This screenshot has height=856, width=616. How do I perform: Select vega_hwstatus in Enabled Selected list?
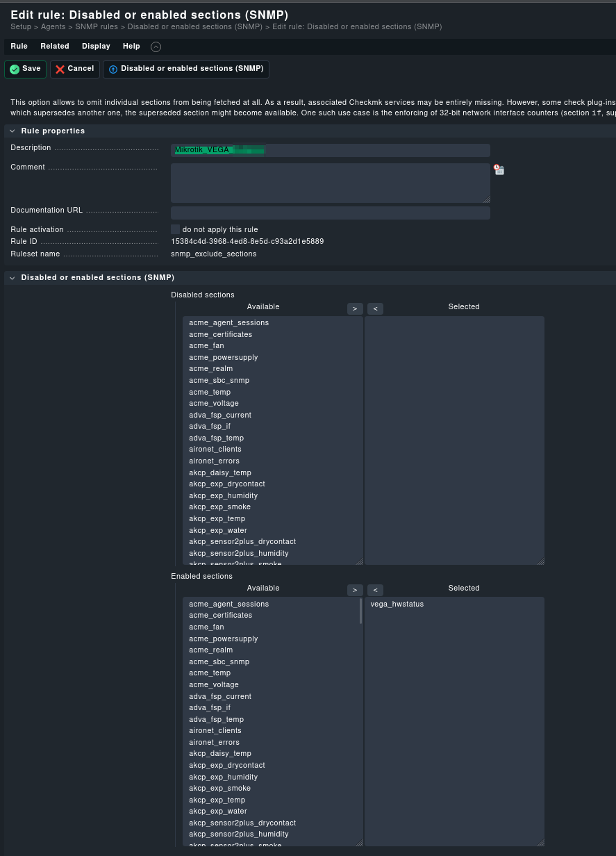[397, 604]
